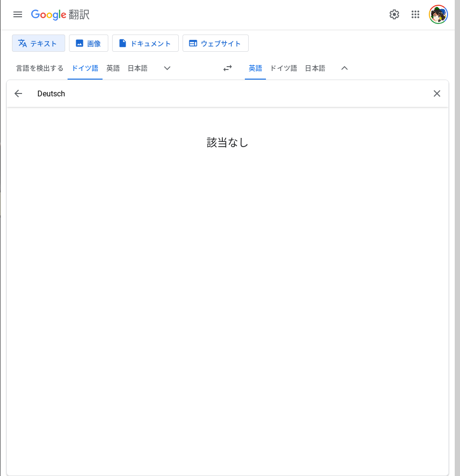This screenshot has height=476, width=460.
Task: Select the ドキュメント translation mode
Action: [x=145, y=43]
